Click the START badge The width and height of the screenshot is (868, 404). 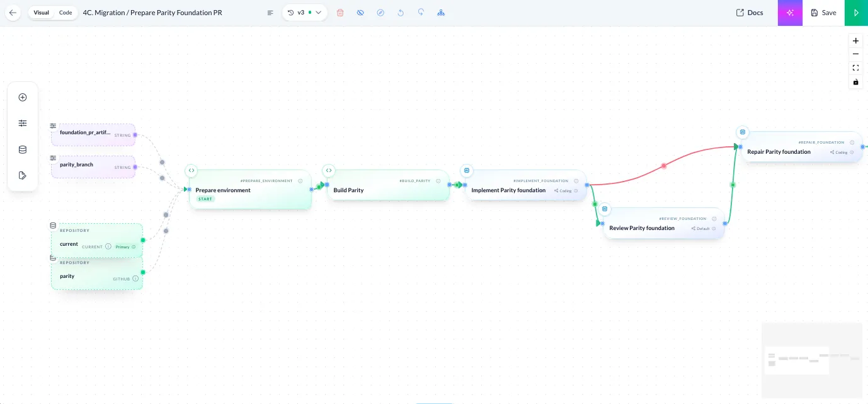tap(205, 199)
